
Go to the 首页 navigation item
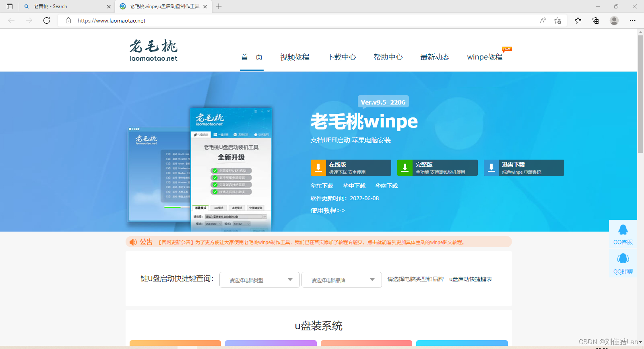point(252,57)
